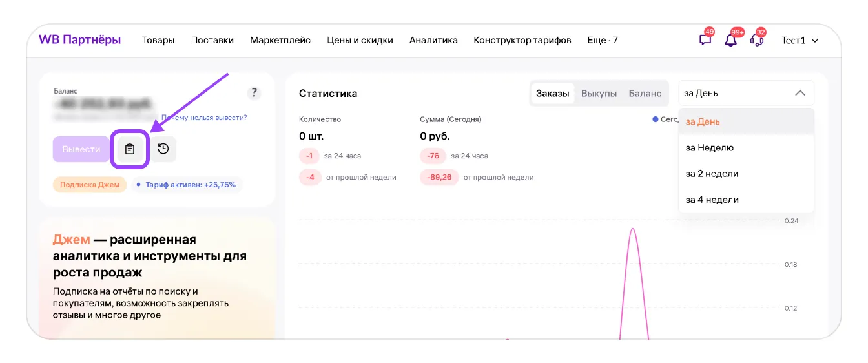
Task: Switch statistics to Выкупы
Action: [599, 93]
